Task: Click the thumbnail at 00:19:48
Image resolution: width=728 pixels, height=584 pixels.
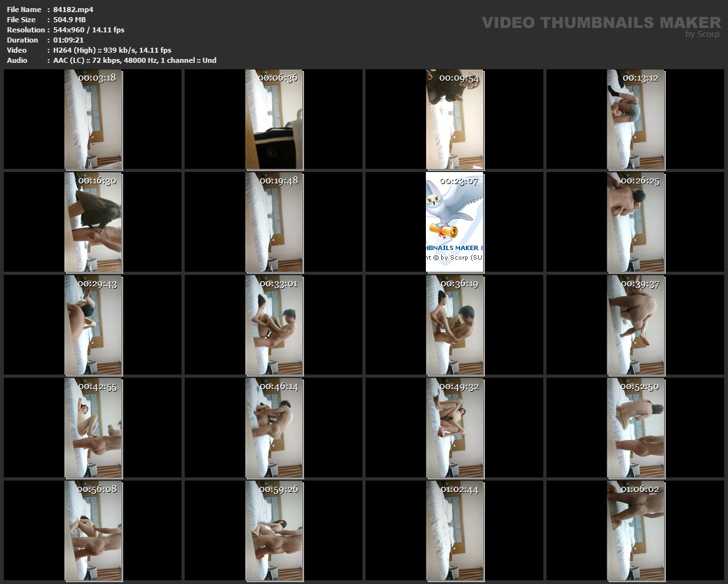Action: [274, 222]
